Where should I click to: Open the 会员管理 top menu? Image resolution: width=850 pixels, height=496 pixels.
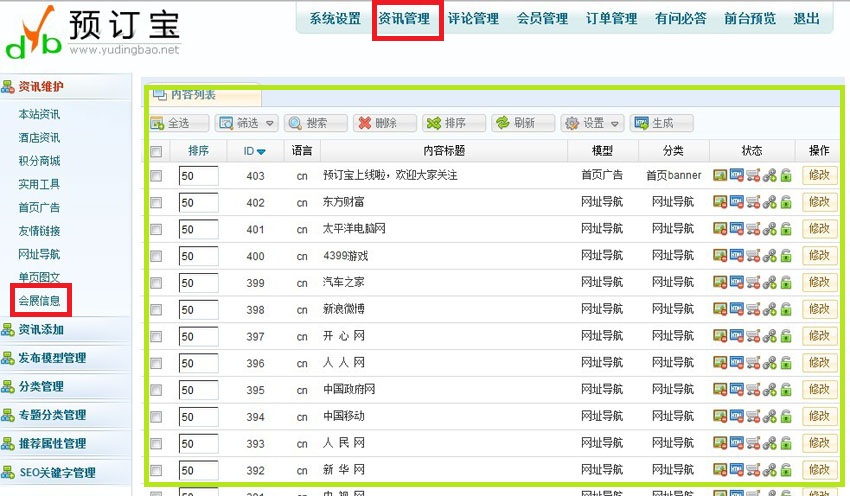[x=542, y=19]
